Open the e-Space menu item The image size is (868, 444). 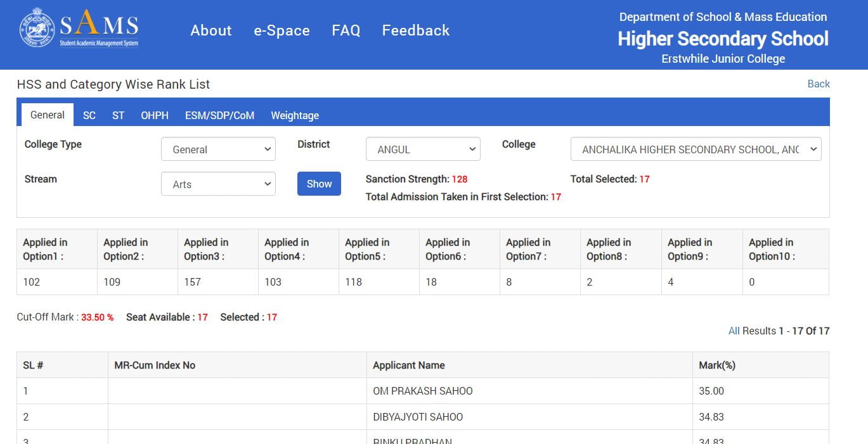(282, 30)
